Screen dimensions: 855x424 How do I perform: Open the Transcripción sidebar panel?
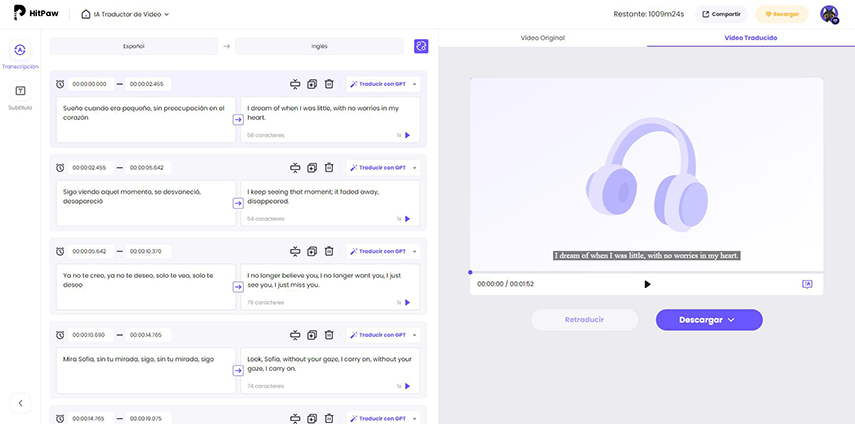coord(20,55)
